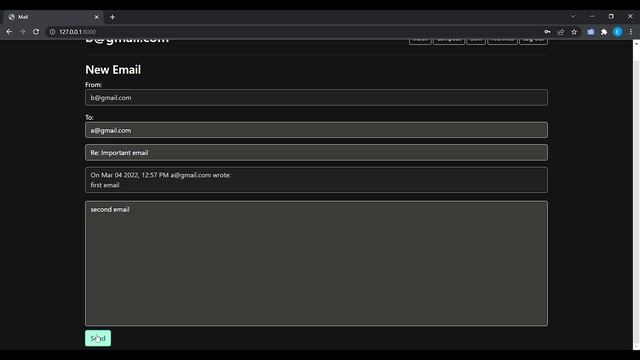Image resolution: width=640 pixels, height=360 pixels.
Task: Select the Mail browser tab
Action: tap(53, 17)
